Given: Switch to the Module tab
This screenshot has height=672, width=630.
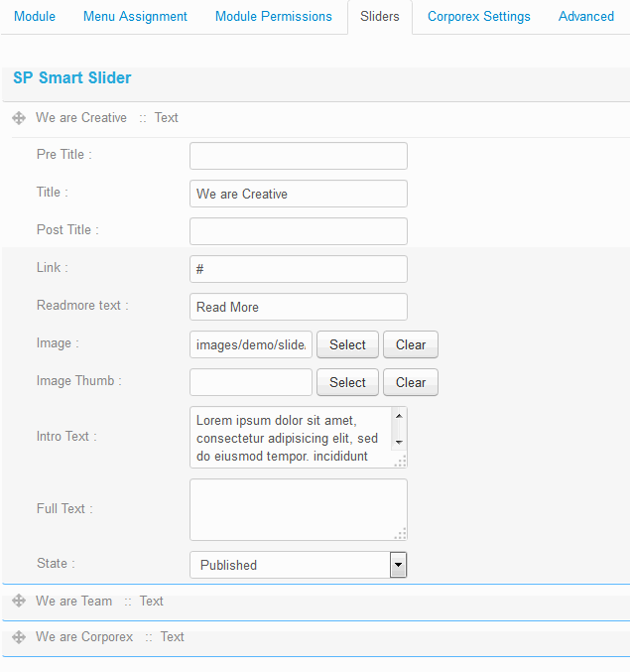Looking at the screenshot, I should [x=35, y=16].
